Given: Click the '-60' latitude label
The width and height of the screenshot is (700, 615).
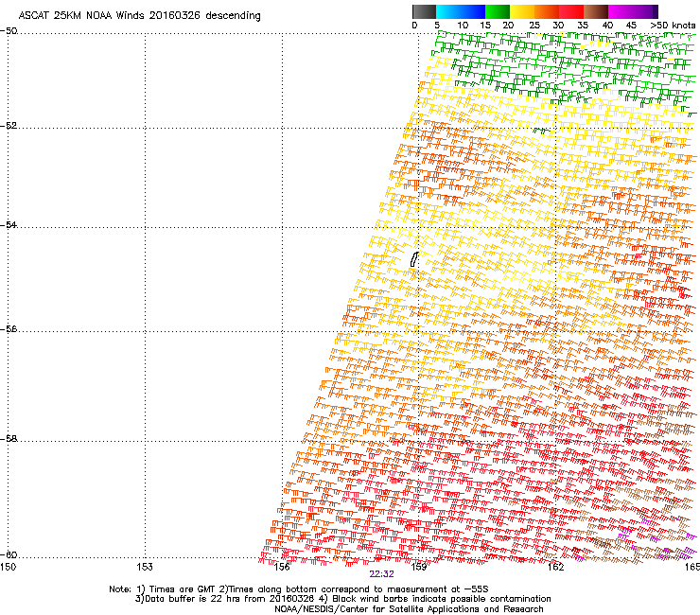Looking at the screenshot, I should 9,554.
